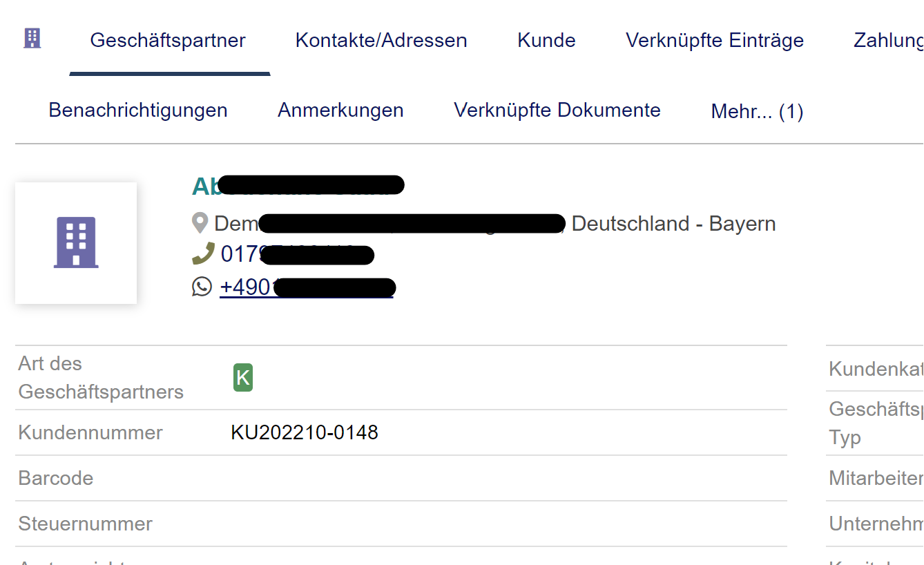This screenshot has height=565, width=924.
Task: Click the empty Steuernummer field
Action: [508, 524]
